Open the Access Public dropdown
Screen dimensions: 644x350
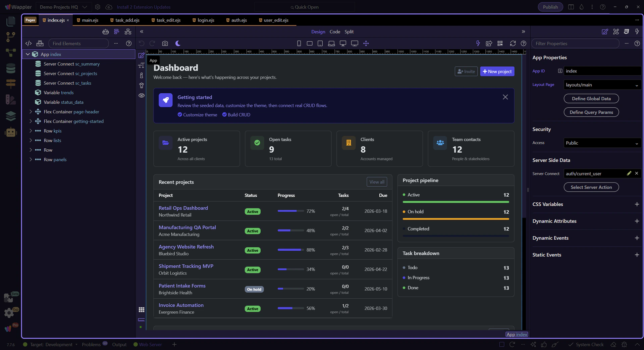[602, 143]
